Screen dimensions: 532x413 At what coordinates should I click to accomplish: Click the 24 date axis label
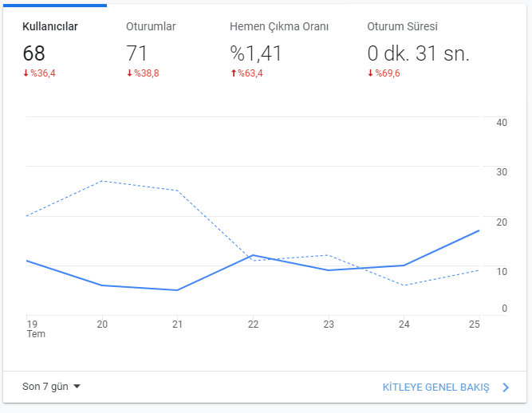click(404, 324)
